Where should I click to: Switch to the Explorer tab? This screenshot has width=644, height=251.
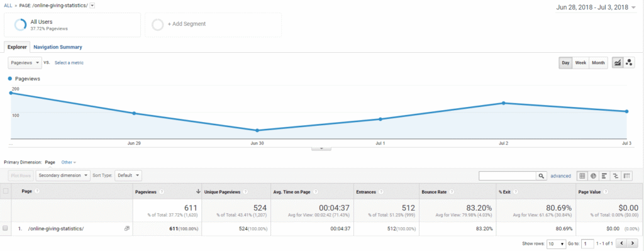[17, 47]
